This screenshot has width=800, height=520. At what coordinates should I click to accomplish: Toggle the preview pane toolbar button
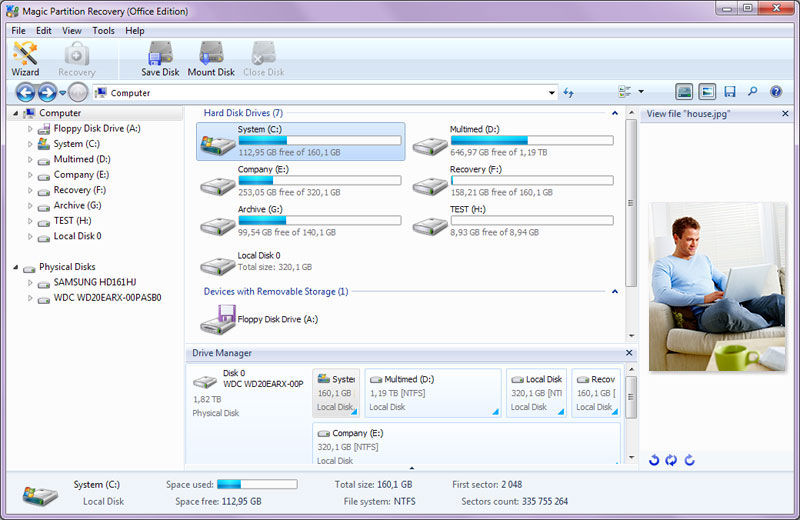(707, 92)
